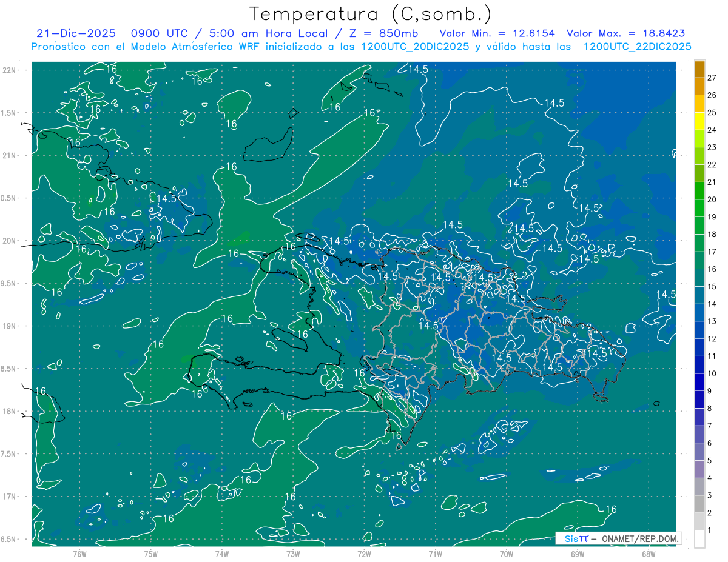Click longitude axis label "72W"

point(364,553)
